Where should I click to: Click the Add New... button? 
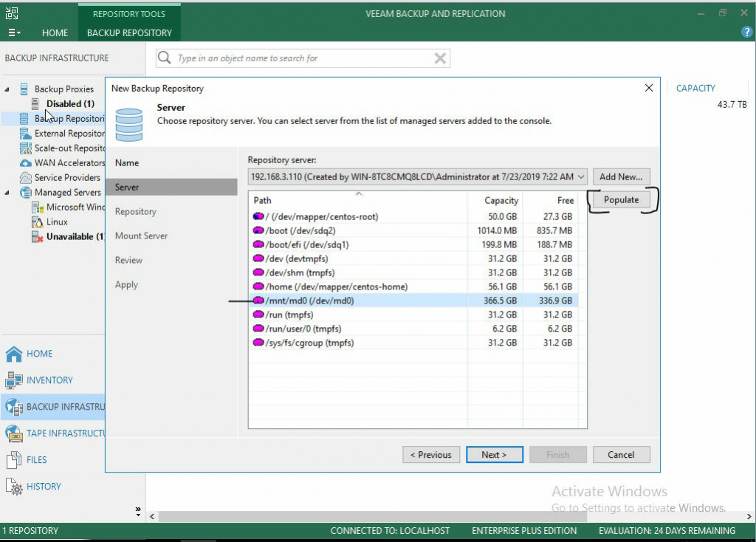[x=621, y=177]
